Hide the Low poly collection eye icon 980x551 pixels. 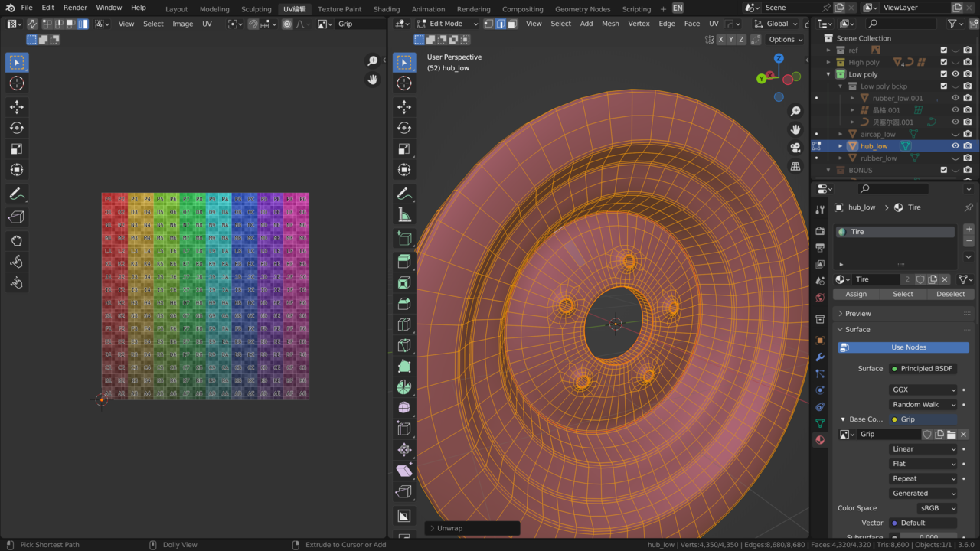(x=955, y=74)
